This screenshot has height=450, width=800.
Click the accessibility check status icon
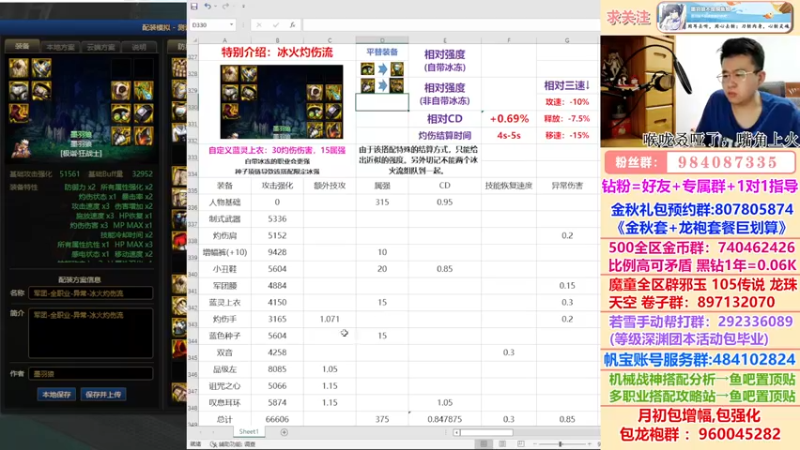click(x=214, y=444)
